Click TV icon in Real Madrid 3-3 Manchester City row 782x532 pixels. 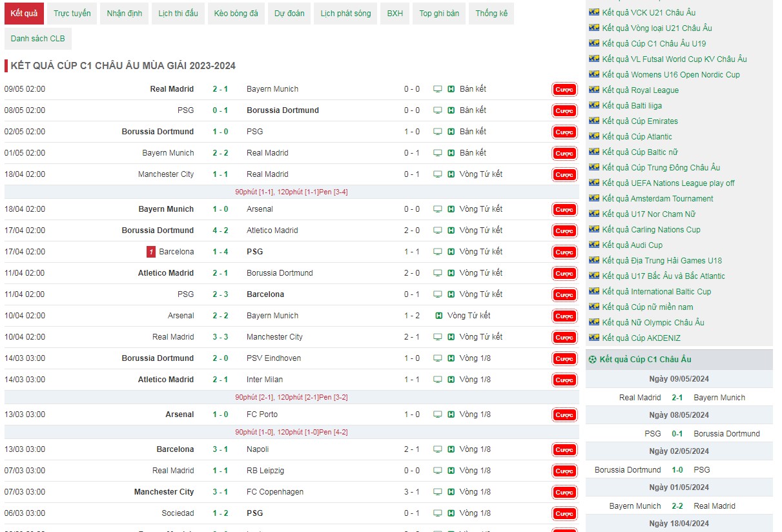tap(438, 337)
